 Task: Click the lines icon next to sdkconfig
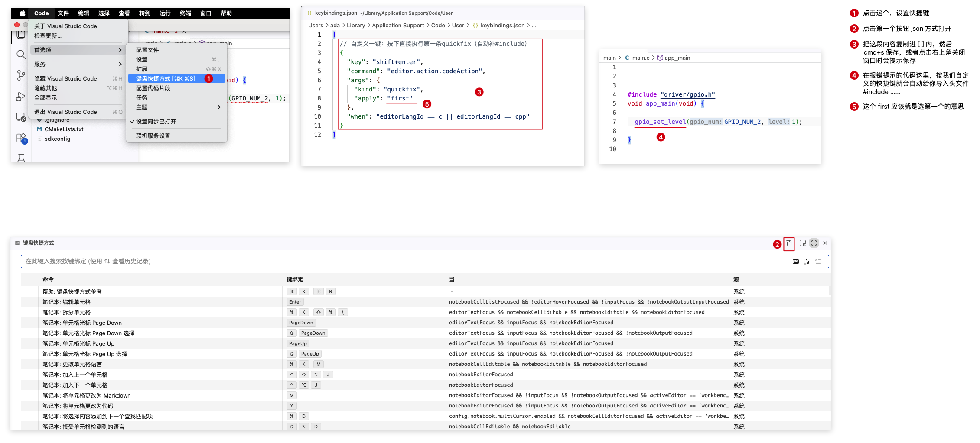[x=40, y=139]
